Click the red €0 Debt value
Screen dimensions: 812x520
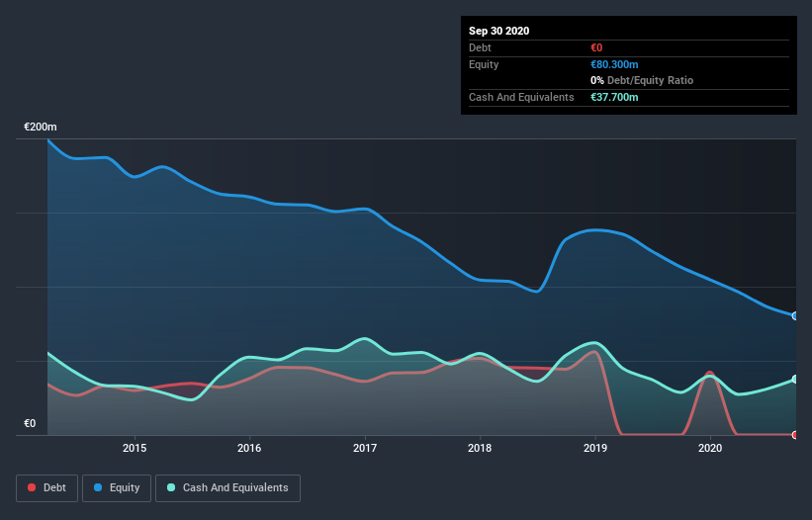(596, 47)
